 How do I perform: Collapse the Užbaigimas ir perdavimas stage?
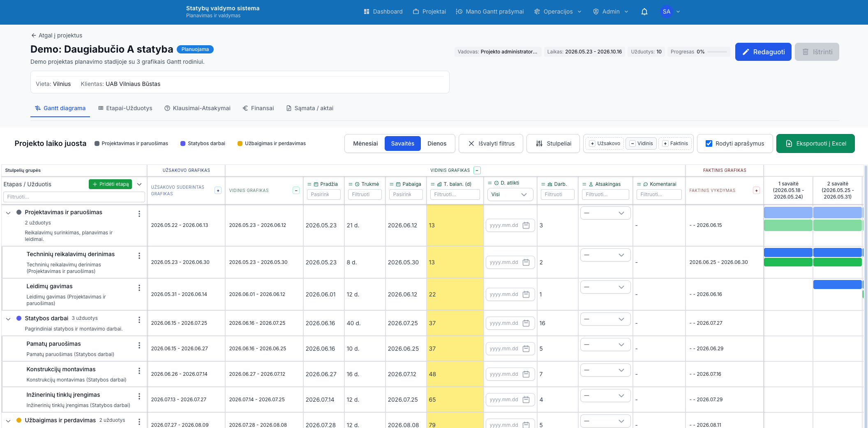[x=8, y=421]
